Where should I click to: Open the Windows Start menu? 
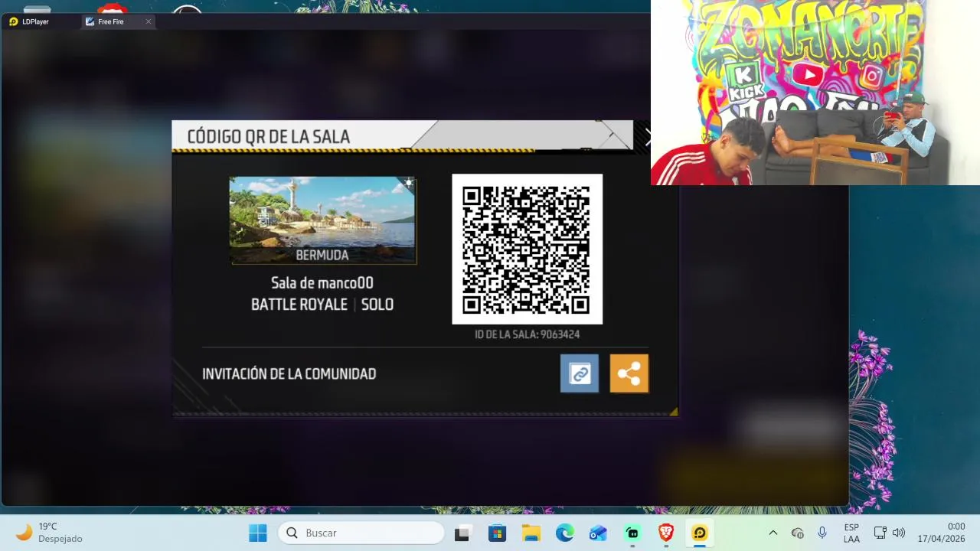click(x=258, y=533)
